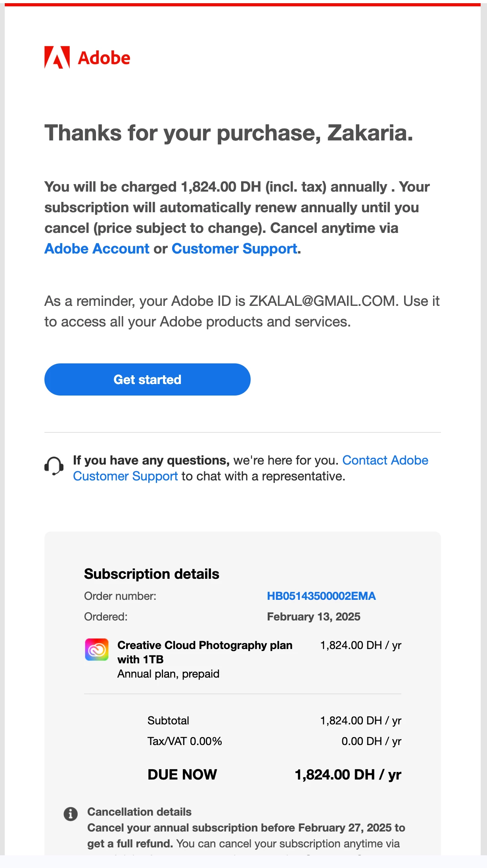Open order number HB05143500002EMA link

click(321, 596)
